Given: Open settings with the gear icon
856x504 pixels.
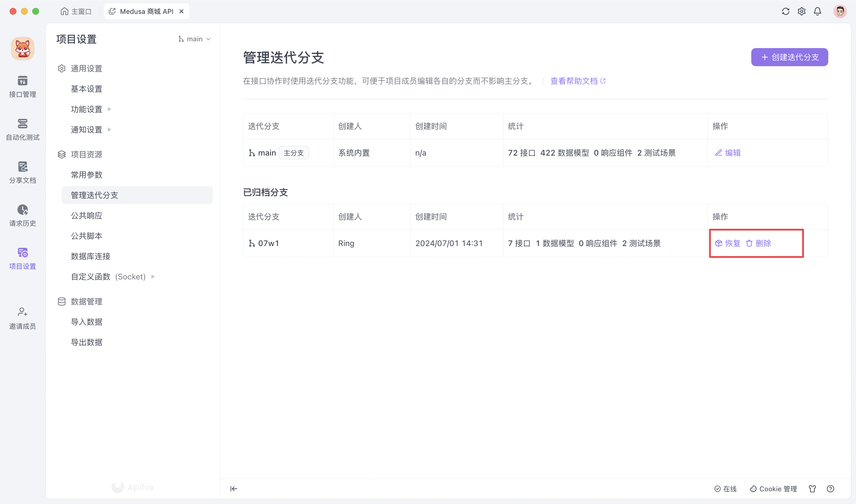Looking at the screenshot, I should coord(801,11).
